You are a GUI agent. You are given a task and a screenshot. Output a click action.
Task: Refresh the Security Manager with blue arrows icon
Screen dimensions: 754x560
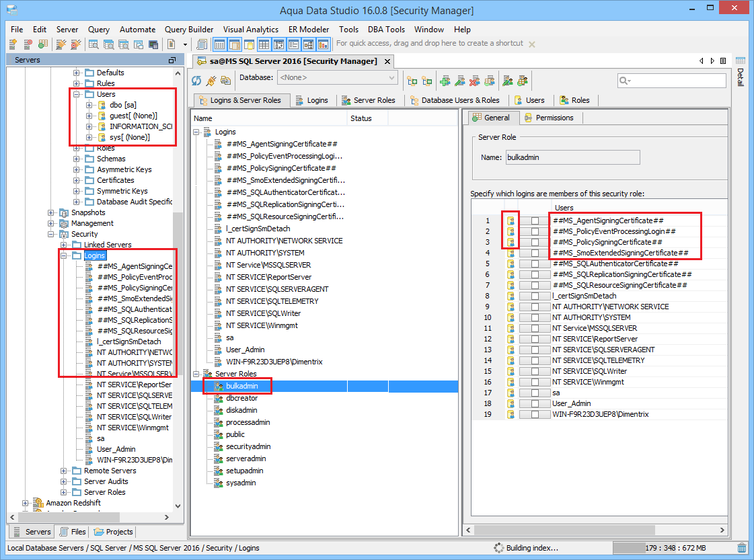[196, 81]
